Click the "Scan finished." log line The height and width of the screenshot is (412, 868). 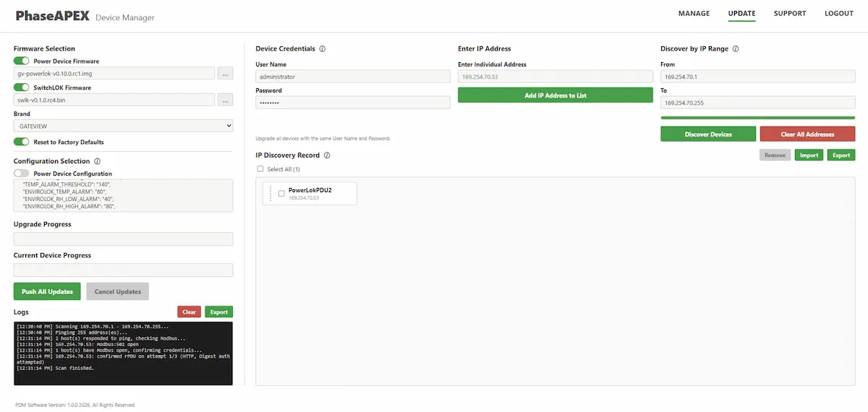click(x=55, y=368)
